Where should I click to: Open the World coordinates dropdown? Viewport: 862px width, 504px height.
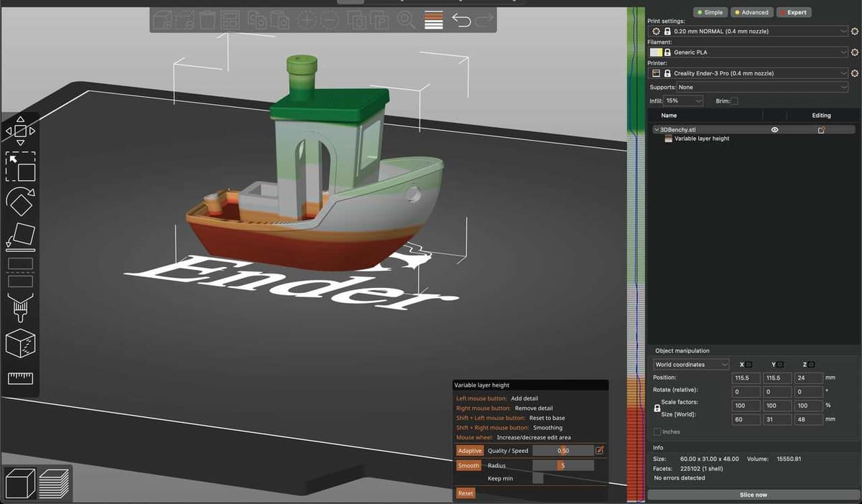(x=690, y=365)
